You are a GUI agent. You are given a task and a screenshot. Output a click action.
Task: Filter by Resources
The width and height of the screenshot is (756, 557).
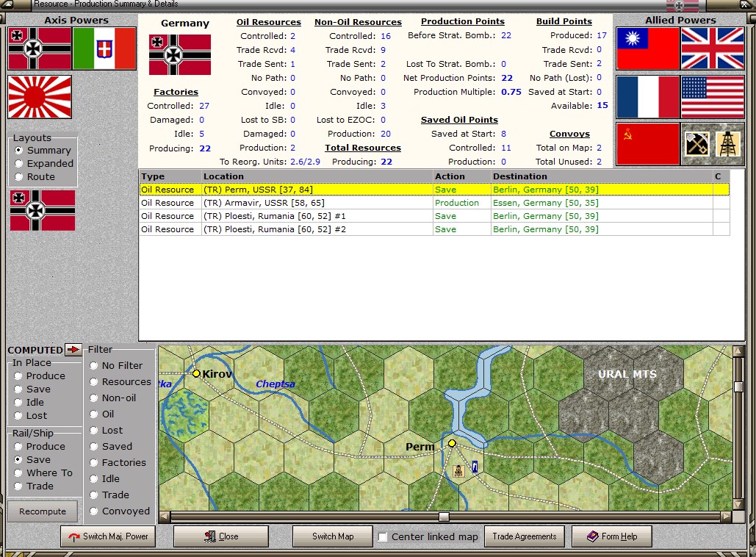[120, 382]
